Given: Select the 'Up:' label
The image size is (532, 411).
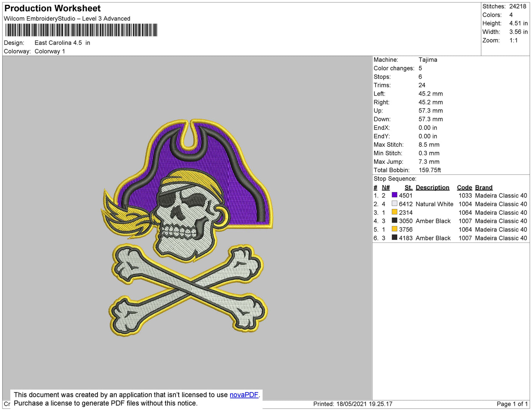Looking at the screenshot, I should 378,111.
